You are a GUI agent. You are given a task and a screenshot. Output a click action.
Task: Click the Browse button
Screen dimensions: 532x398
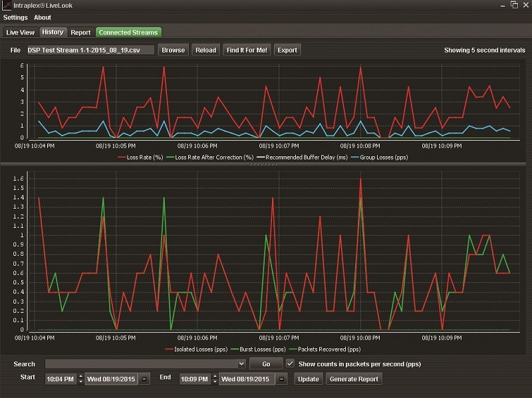[173, 50]
